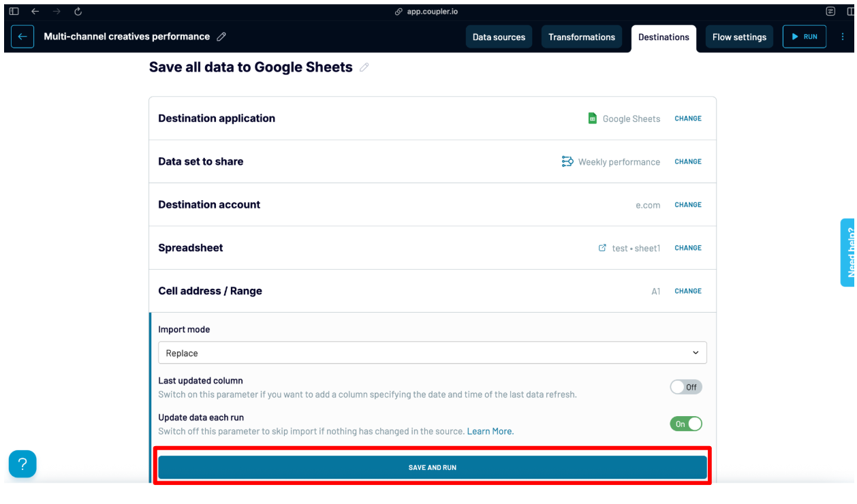Change the Destination application
Viewport: 857px width, 504px height.
pyautogui.click(x=687, y=119)
